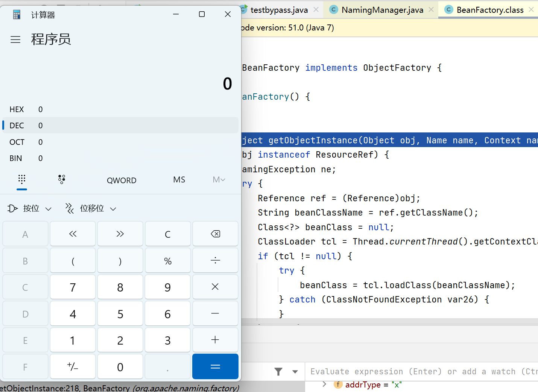Click the percent (%) key
Image resolution: width=538 pixels, height=392 pixels.
[x=168, y=260]
